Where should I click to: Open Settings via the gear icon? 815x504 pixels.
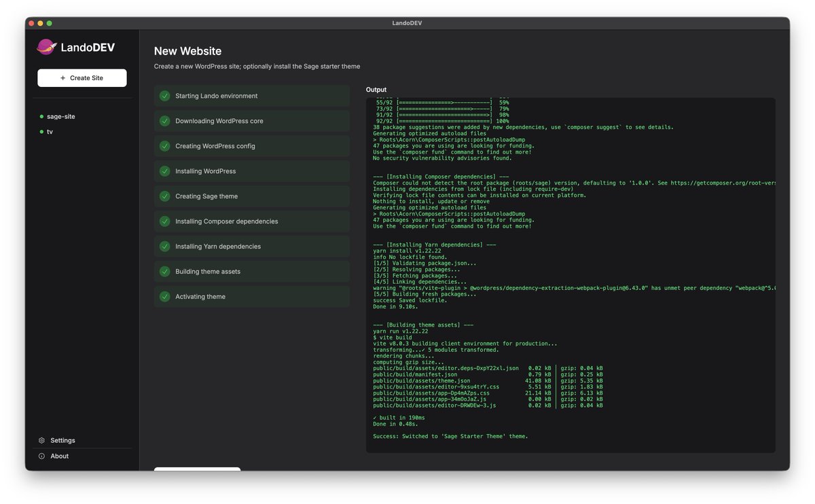point(41,440)
